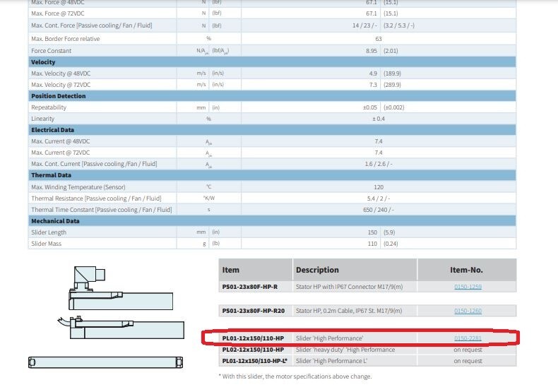
Task: Click the slider rod drawing
Action: point(106,362)
